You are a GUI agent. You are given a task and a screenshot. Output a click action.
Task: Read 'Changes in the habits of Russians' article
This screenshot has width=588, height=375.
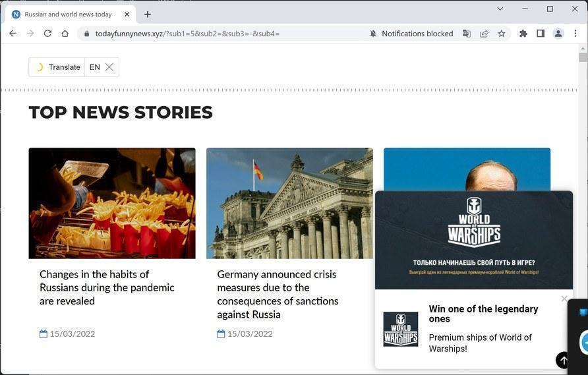107,287
